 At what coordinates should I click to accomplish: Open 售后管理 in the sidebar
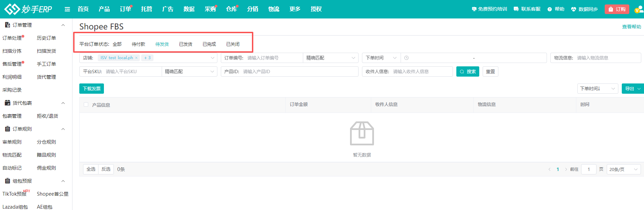[x=12, y=64]
